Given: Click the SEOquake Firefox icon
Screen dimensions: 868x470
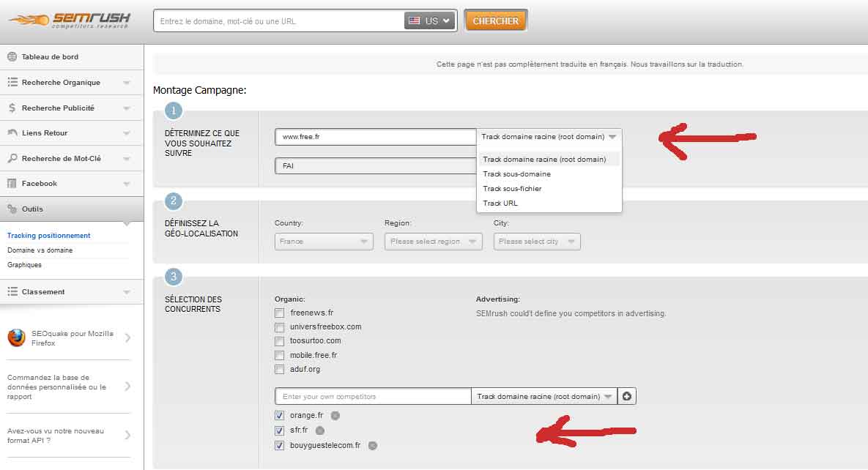Looking at the screenshot, I should tap(17, 337).
